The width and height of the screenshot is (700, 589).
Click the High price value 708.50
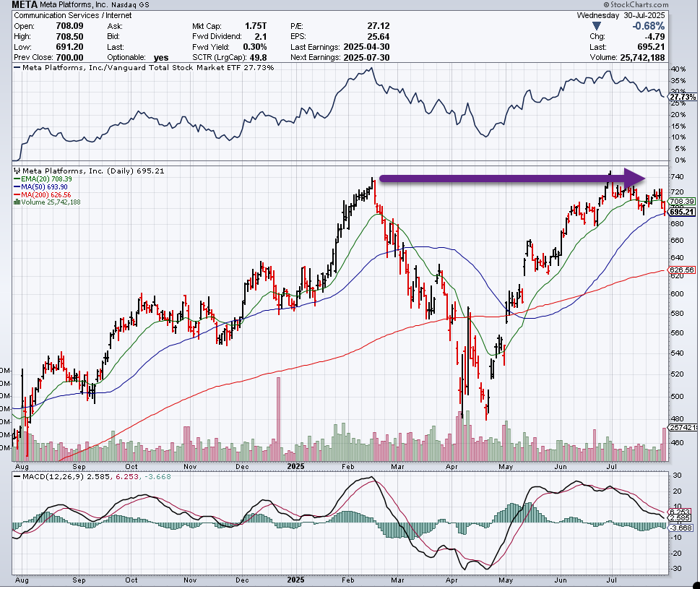pyautogui.click(x=69, y=37)
